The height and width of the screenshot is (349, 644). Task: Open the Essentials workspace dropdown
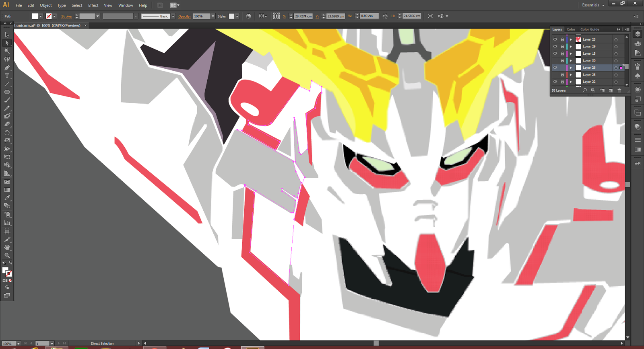tap(593, 5)
